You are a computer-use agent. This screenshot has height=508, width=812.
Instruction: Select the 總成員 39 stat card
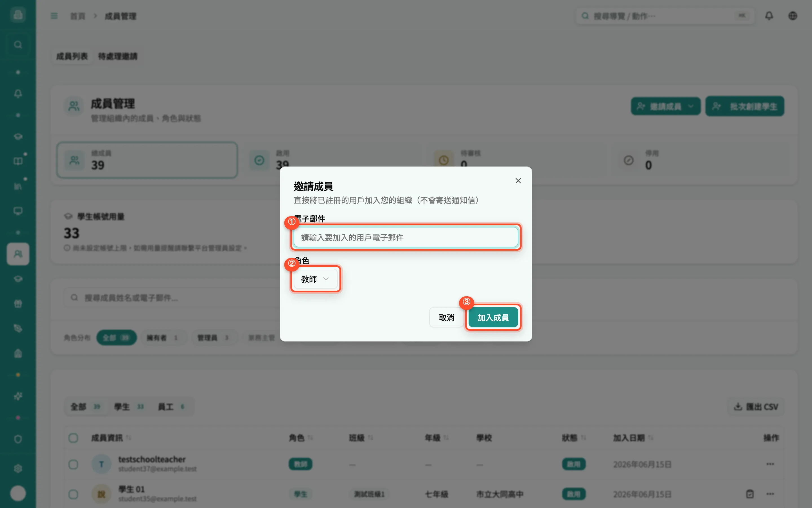147,160
